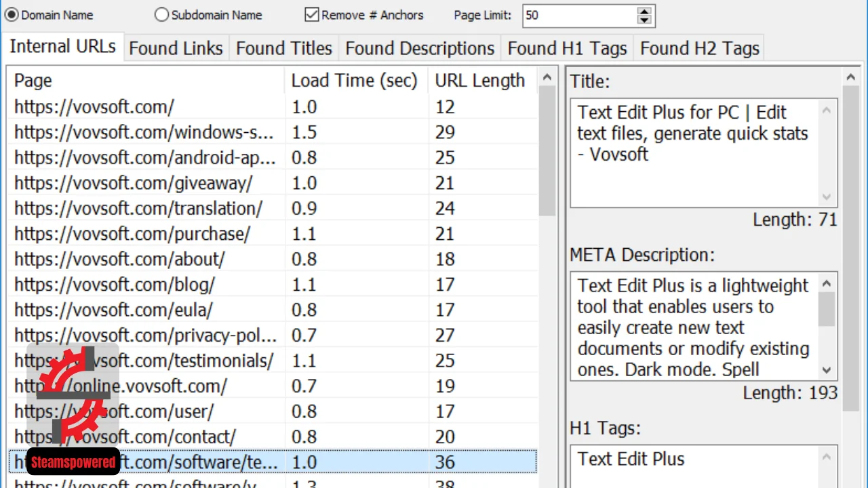This screenshot has width=868, height=488.
Task: Select the vovsoft.com/user/ row
Action: 273,411
